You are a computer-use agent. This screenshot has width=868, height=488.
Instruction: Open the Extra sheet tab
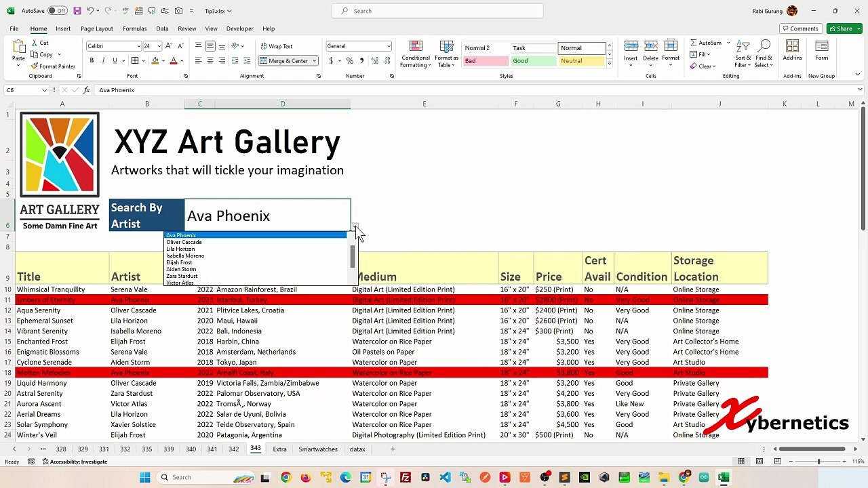[279, 449]
